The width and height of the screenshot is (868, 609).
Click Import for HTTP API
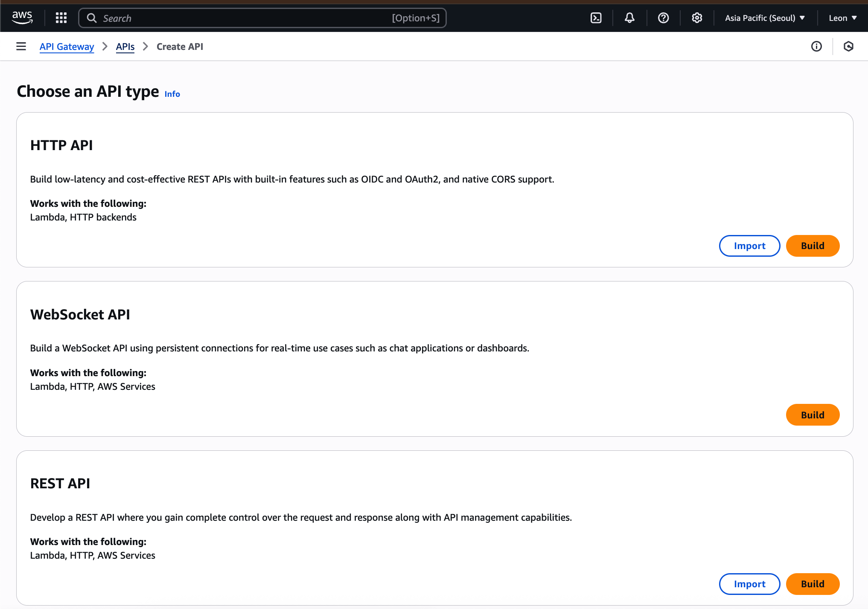(749, 246)
